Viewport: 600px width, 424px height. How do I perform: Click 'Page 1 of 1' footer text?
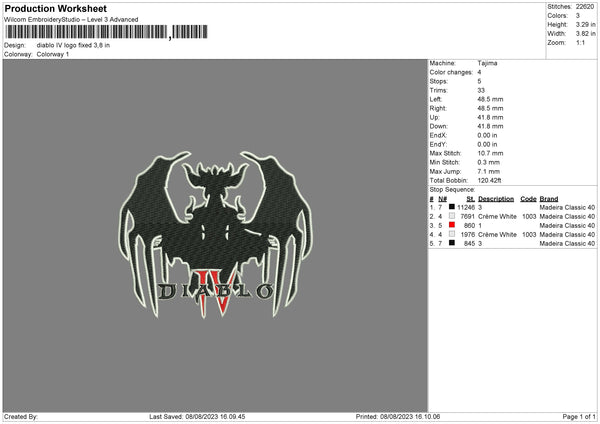pyautogui.click(x=579, y=417)
